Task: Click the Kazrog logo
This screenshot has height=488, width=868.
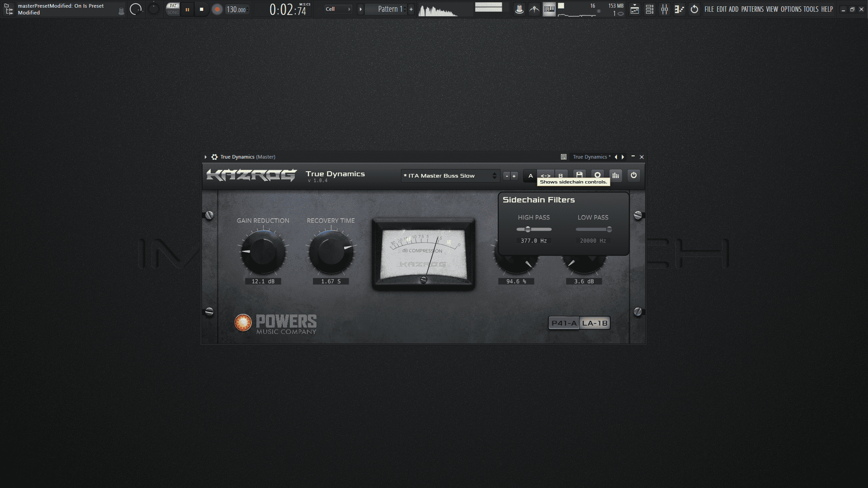Action: point(251,175)
